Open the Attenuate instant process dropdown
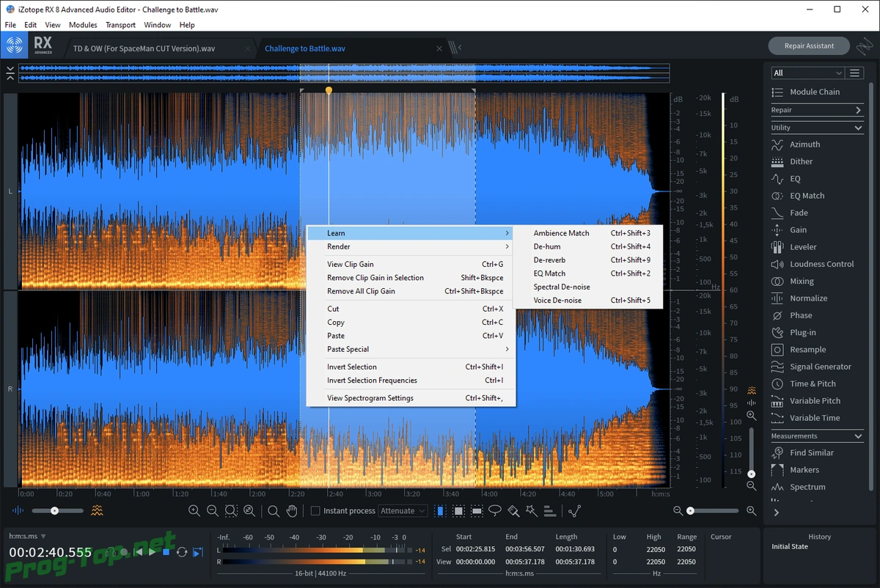This screenshot has height=588, width=880. tap(403, 511)
